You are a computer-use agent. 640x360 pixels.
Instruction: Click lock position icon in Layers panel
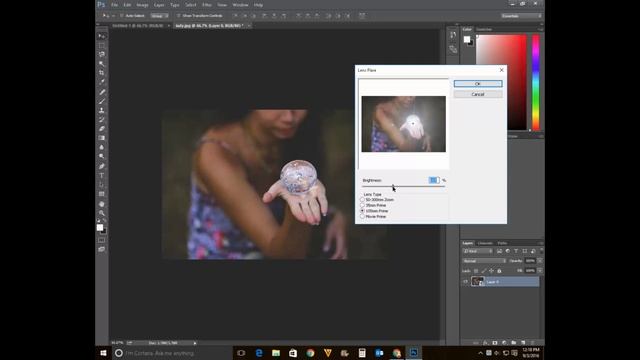[491, 271]
